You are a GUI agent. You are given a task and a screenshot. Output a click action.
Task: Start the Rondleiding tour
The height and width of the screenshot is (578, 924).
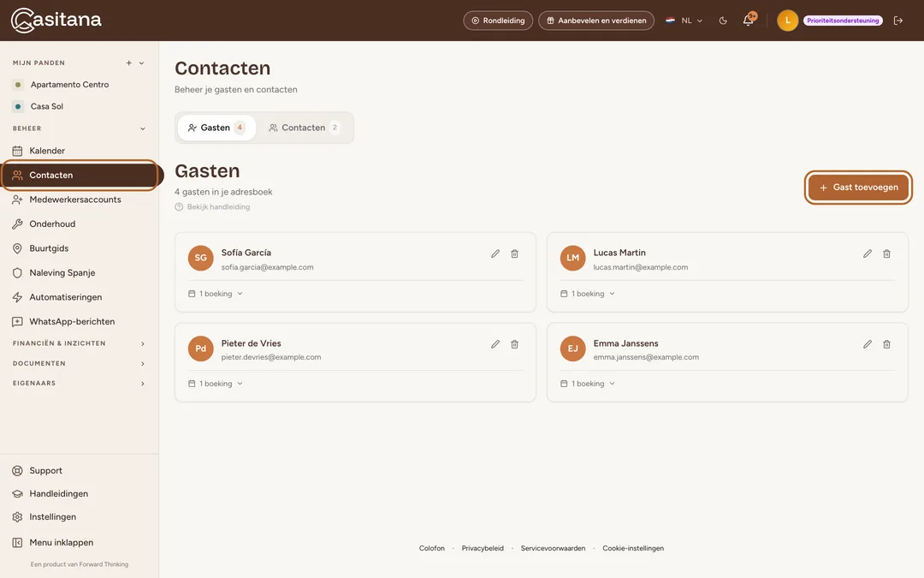[x=498, y=21]
